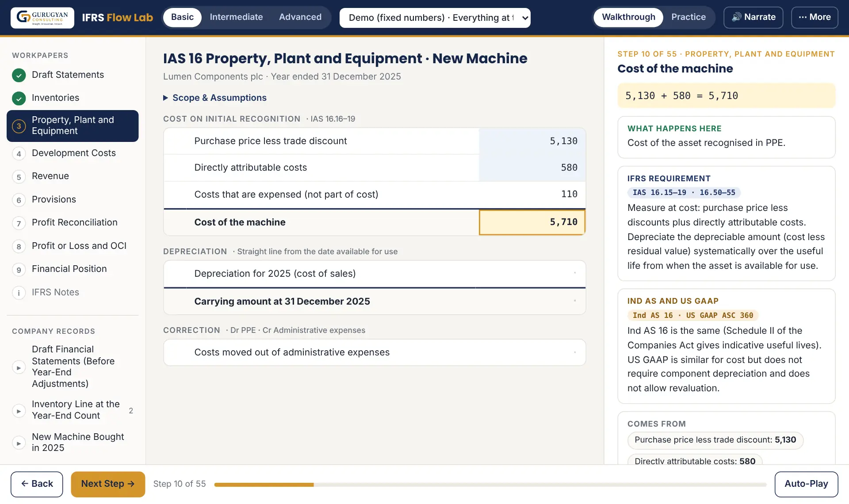Switch to Basic level
Viewport: 849px width, 504px height.
182,17
